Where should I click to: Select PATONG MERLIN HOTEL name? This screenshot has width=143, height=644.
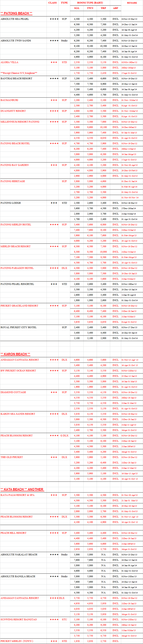pyautogui.click(x=16, y=225)
